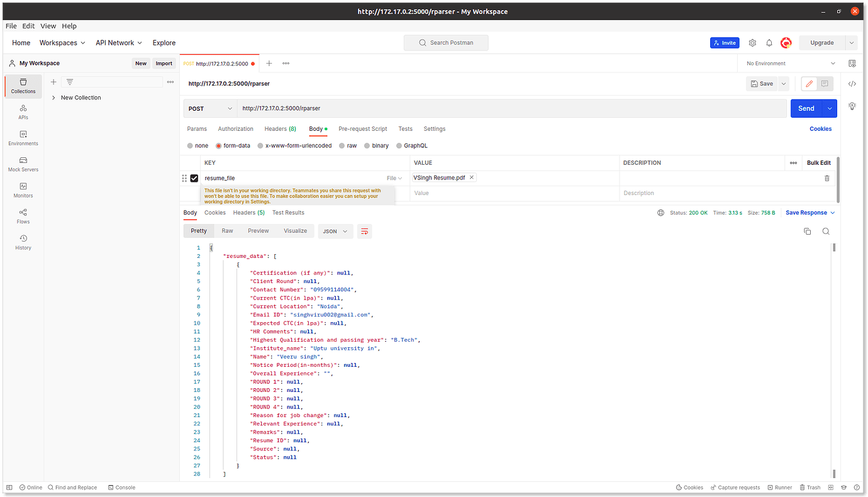Open the Flows panel
The width and height of the screenshot is (868, 497).
[x=23, y=216]
